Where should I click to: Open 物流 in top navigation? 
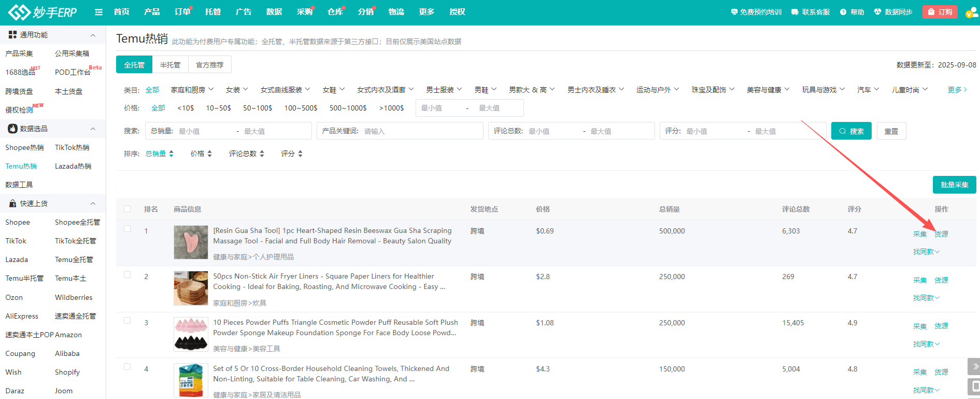pos(396,12)
